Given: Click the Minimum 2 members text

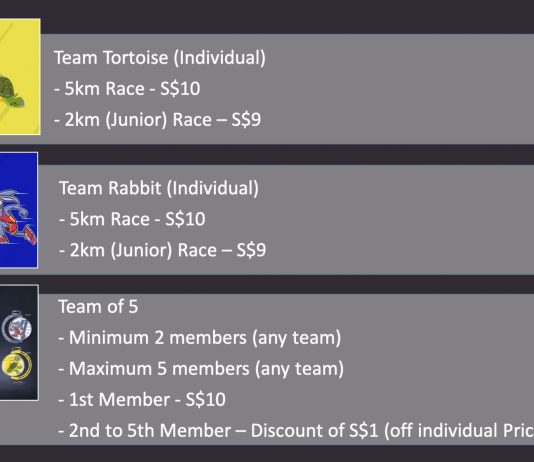Looking at the screenshot, I should tap(200, 338).
